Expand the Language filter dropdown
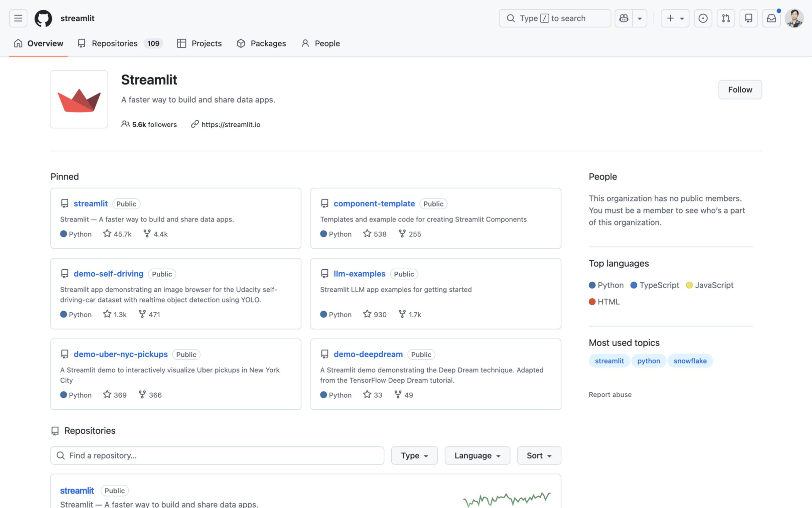The width and height of the screenshot is (812, 508). [477, 455]
